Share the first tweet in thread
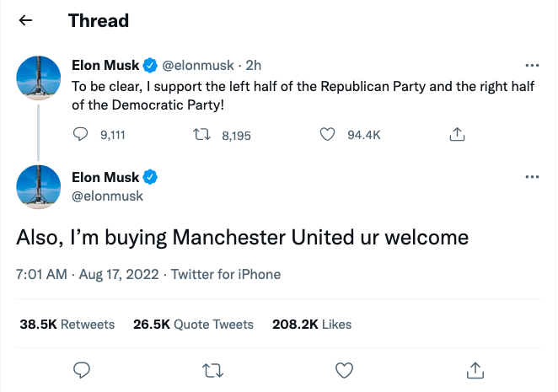Viewport: 558px width, 392px height. [x=457, y=134]
